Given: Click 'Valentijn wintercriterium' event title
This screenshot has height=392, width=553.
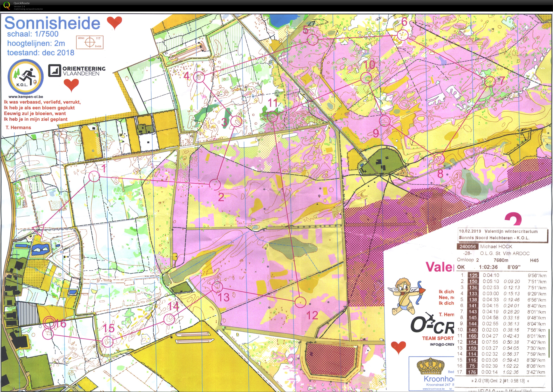Looking at the screenshot, I should click(511, 231).
